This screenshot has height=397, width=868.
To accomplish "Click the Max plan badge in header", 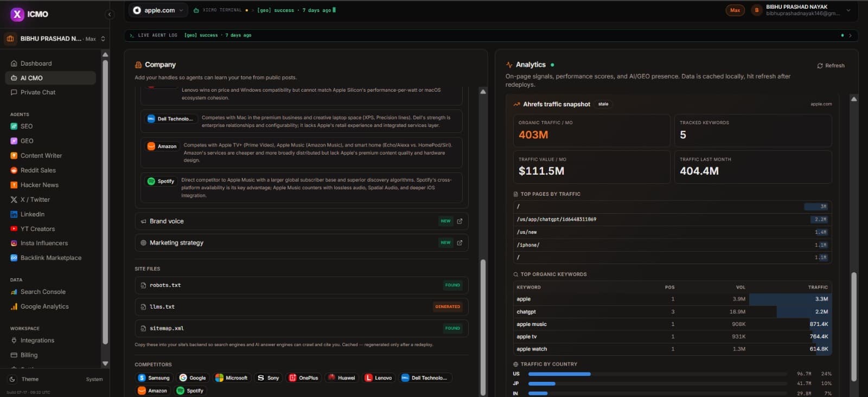I will coord(735,10).
